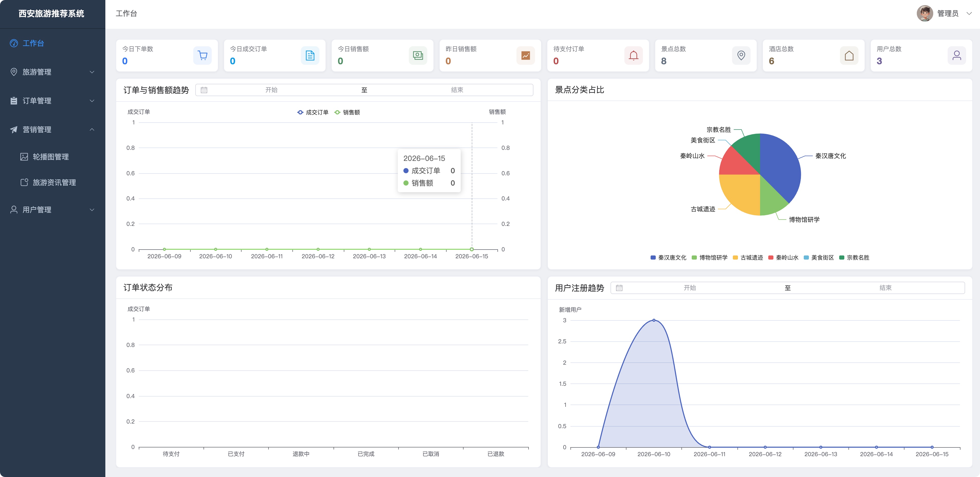Toggle the 销售额 series in trend legend
980x477 pixels.
tap(347, 112)
